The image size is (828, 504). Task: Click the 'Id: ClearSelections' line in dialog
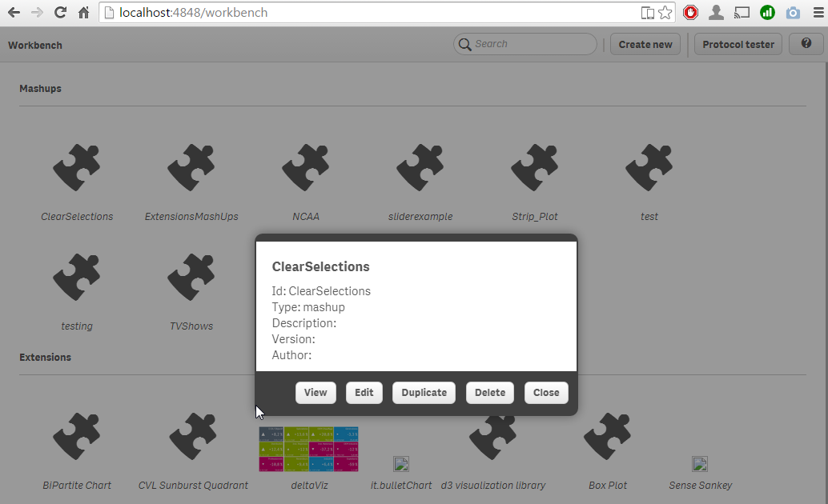click(321, 291)
